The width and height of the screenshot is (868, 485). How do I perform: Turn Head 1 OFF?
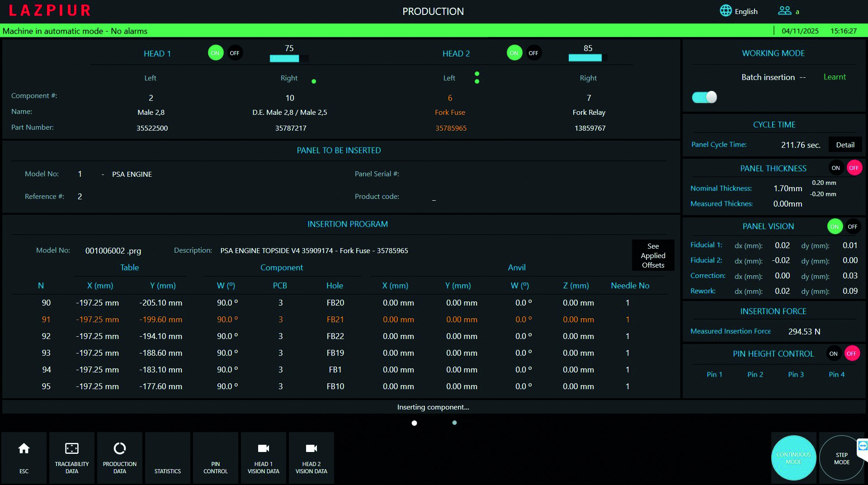pyautogui.click(x=235, y=53)
